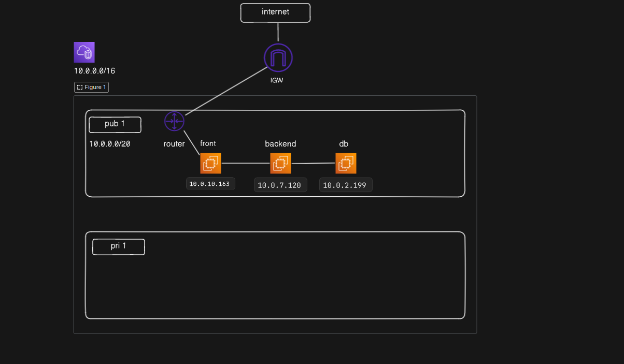Viewport: 624px width, 364px height.
Task: Select the 10.0.2.199 address box
Action: pos(346,185)
